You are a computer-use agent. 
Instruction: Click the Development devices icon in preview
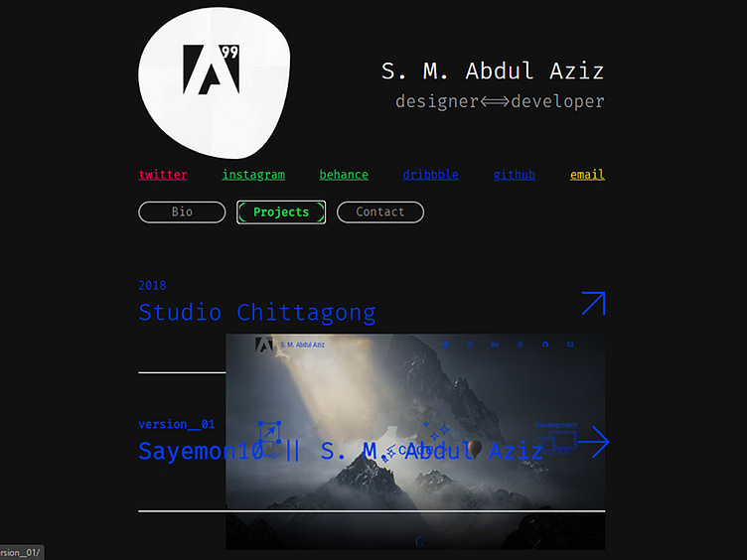tap(556, 442)
